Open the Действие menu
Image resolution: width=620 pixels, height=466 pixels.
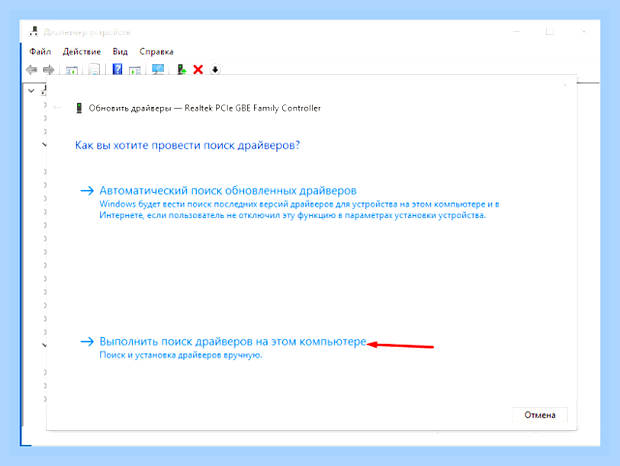click(81, 52)
